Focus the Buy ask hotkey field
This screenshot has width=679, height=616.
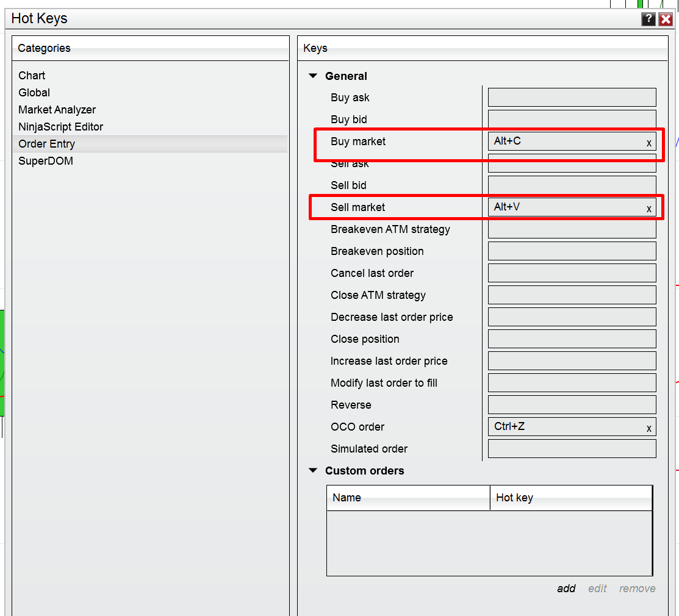click(572, 98)
